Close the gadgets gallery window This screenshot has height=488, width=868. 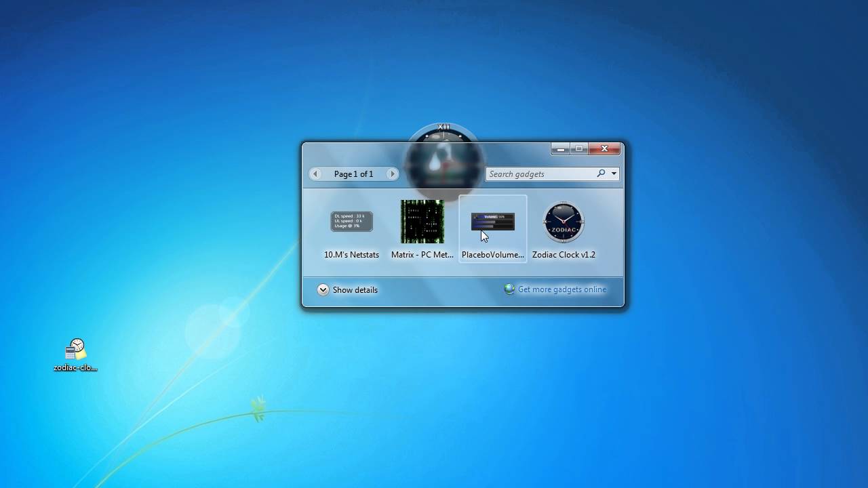point(604,149)
